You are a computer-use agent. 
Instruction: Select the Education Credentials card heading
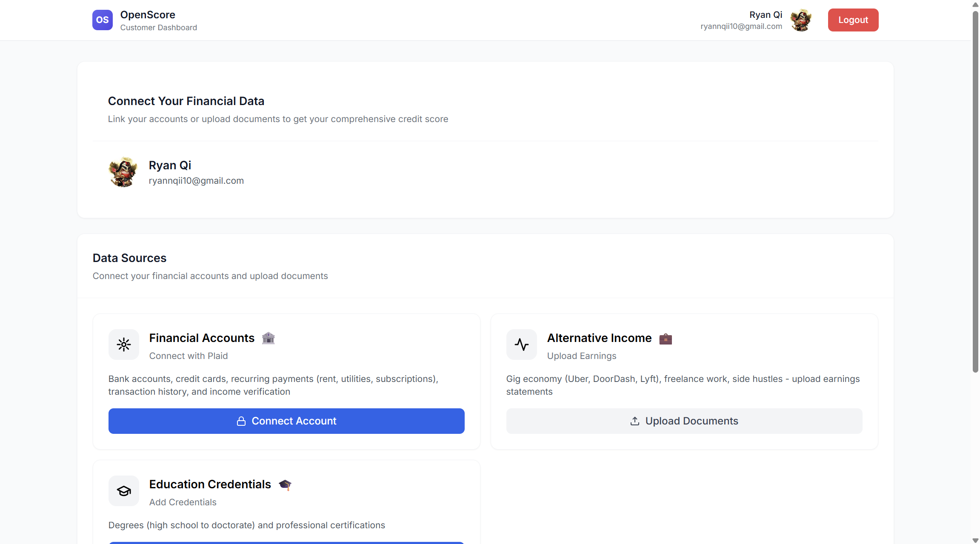(210, 484)
